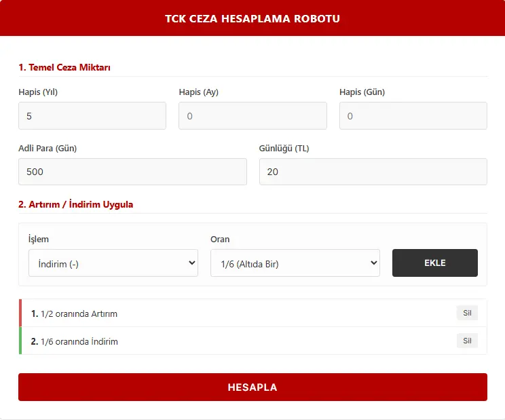This screenshot has height=420, width=505.
Task: Edit the Günlüğü (TL) field
Action: [373, 172]
